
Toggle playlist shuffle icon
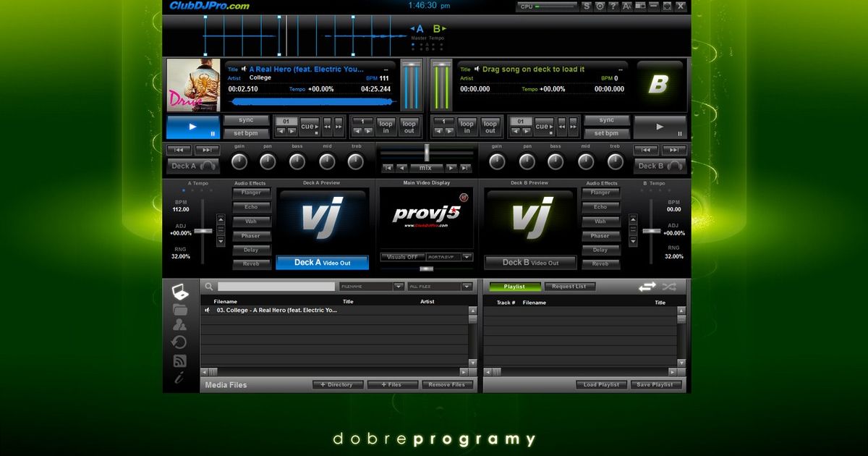tap(669, 287)
